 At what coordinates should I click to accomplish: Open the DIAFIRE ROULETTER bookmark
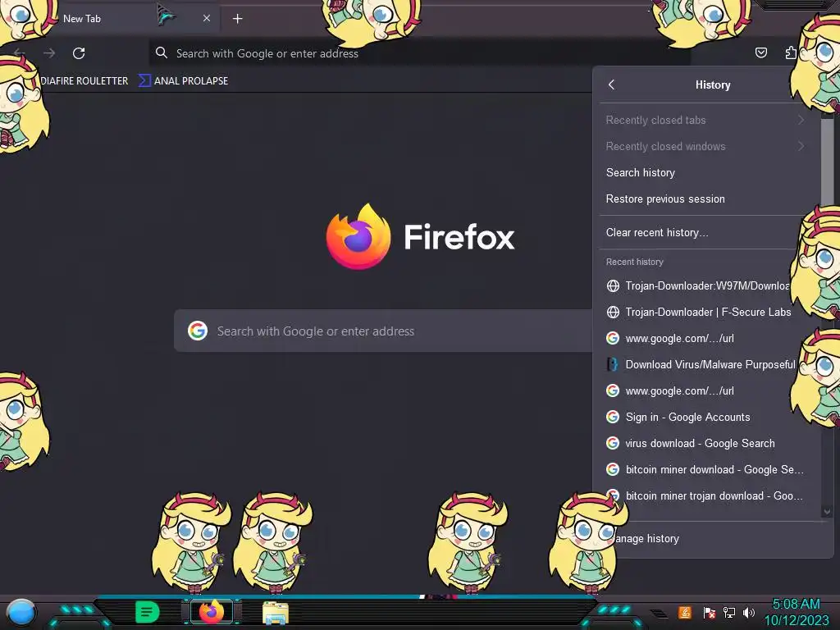[x=84, y=81]
